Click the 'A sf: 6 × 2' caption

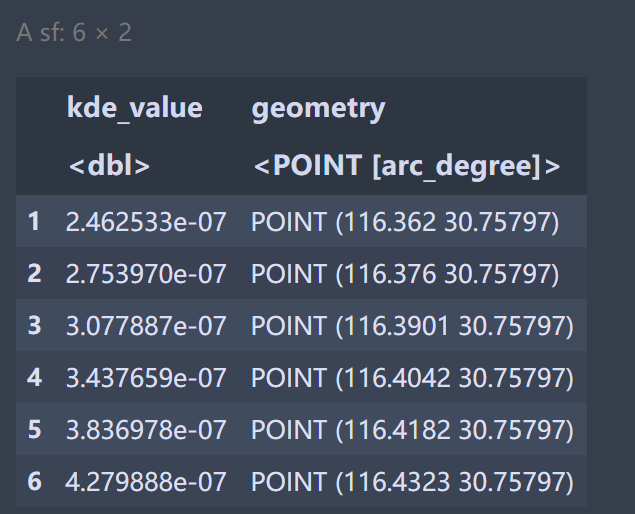[x=74, y=33]
